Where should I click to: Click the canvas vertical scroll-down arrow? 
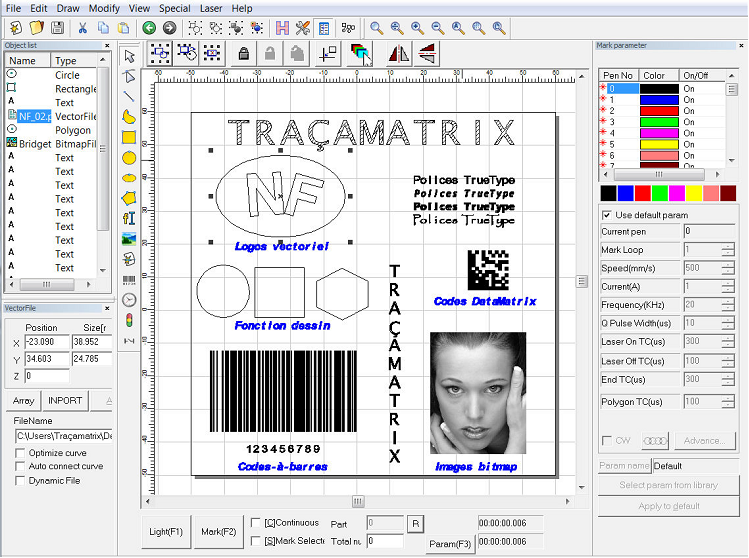[x=581, y=488]
